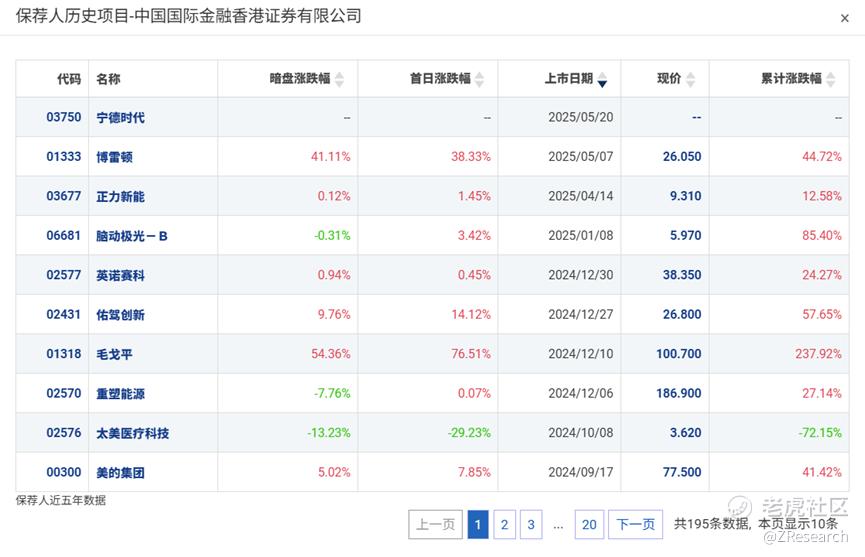865x557 pixels.
Task: Select cumulative change 237.92%
Action: coord(818,354)
